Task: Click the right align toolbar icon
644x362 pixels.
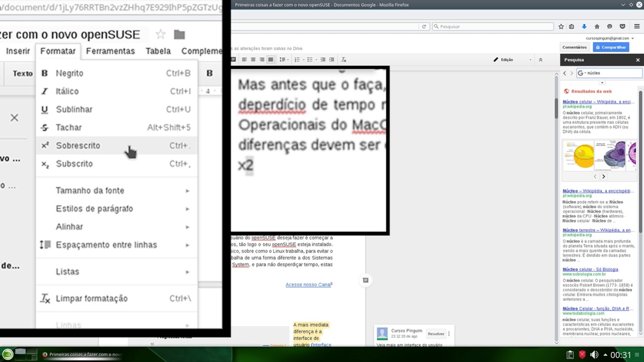Action: 262,59
